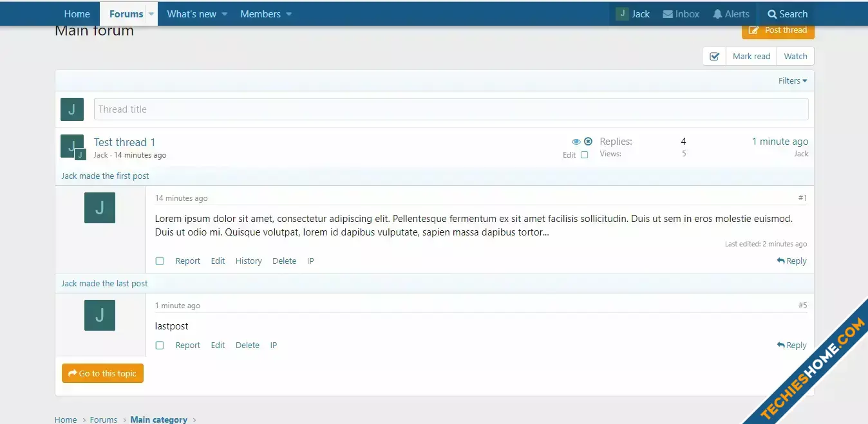The image size is (868, 424).
Task: Click the Jack made the last post text
Action: tap(104, 283)
